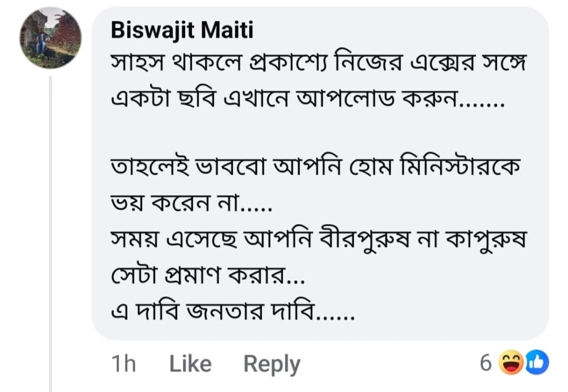Reply to Biswajit Maiti's comment

pyautogui.click(x=272, y=364)
